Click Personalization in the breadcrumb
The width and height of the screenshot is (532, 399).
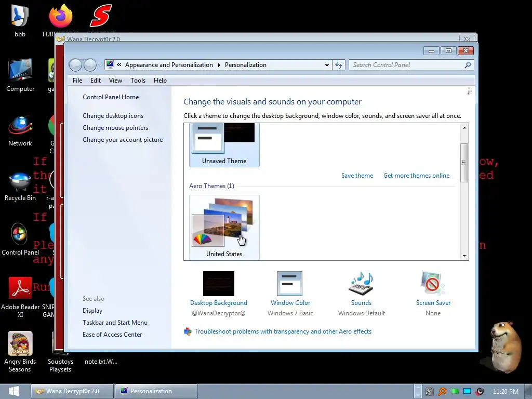(246, 65)
